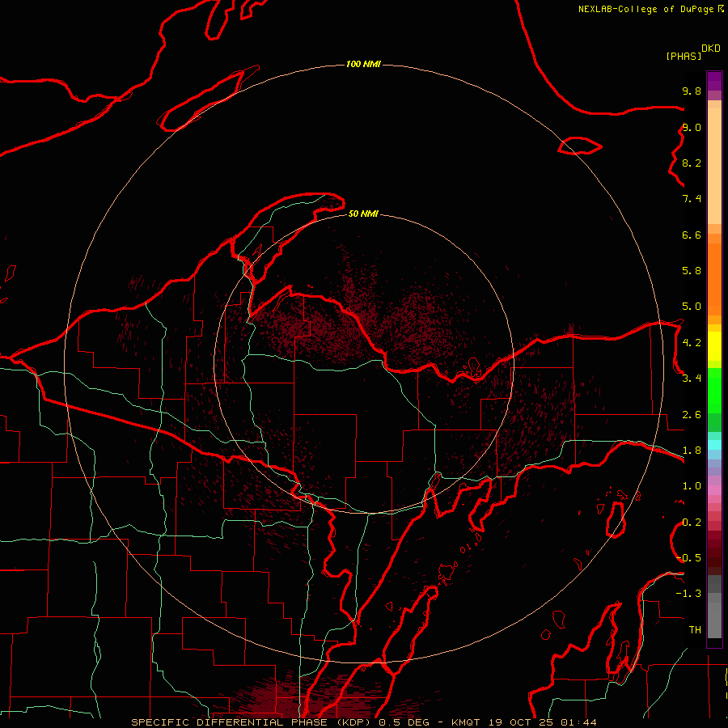Click the DKD legend title
728x728 pixels.
pos(711,49)
